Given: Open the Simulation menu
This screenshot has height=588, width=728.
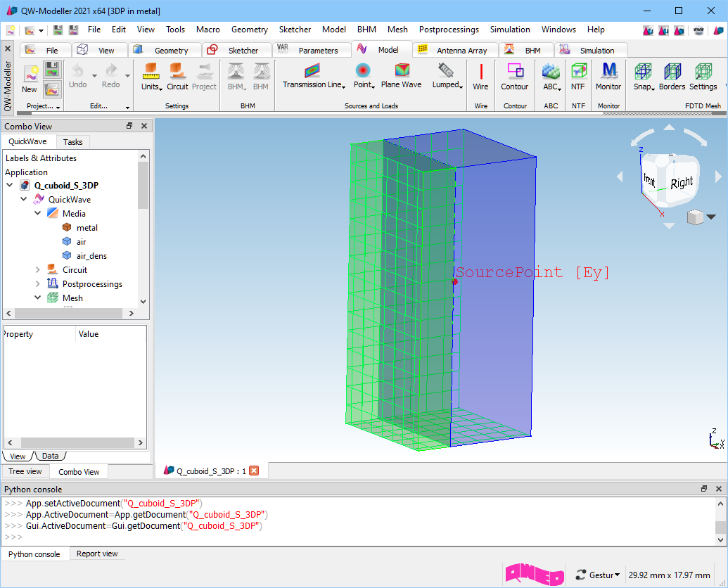Looking at the screenshot, I should click(x=510, y=30).
